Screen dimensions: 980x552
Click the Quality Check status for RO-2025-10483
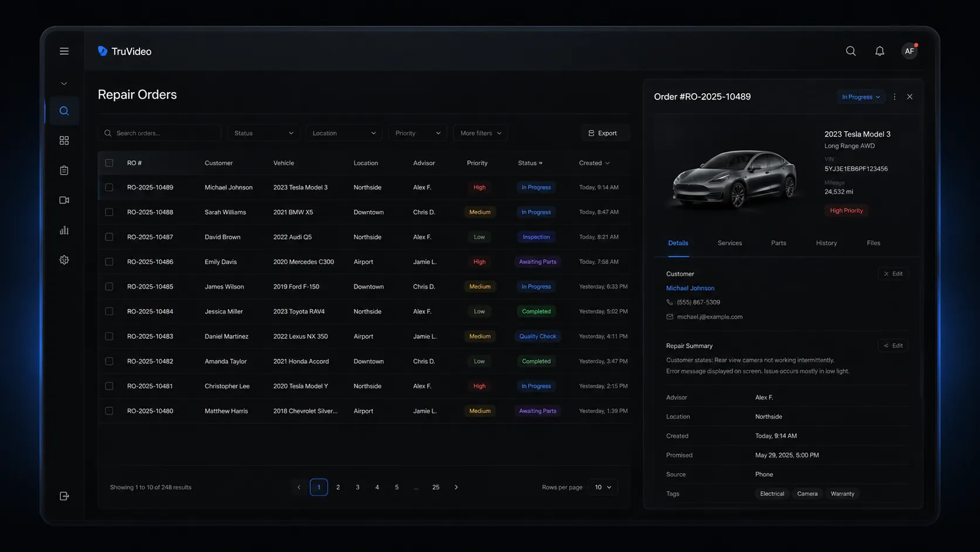tap(537, 336)
